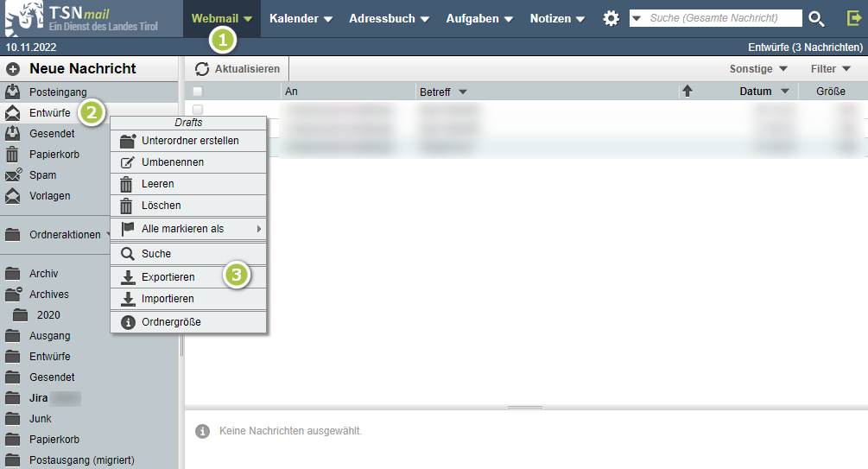
Task: Choose Leeren from context menu
Action: 188,184
